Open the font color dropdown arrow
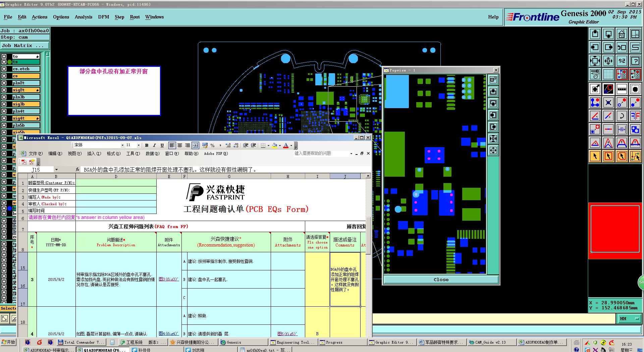The height and width of the screenshot is (352, 644). pyautogui.click(x=291, y=145)
